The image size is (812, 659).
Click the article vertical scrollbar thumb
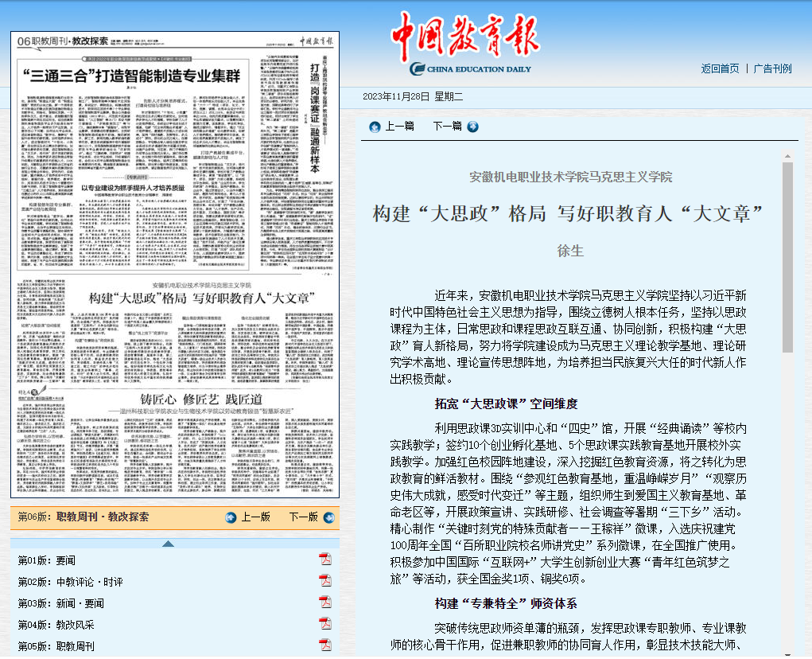(x=787, y=258)
